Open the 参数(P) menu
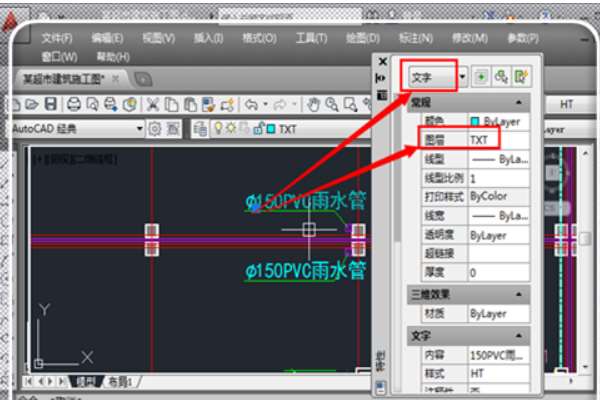The height and width of the screenshot is (400, 600). [523, 38]
